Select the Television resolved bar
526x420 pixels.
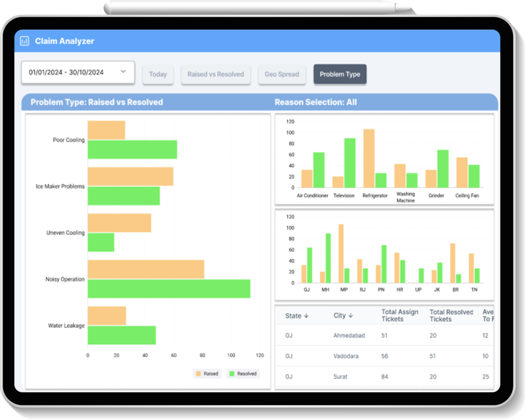click(x=350, y=163)
